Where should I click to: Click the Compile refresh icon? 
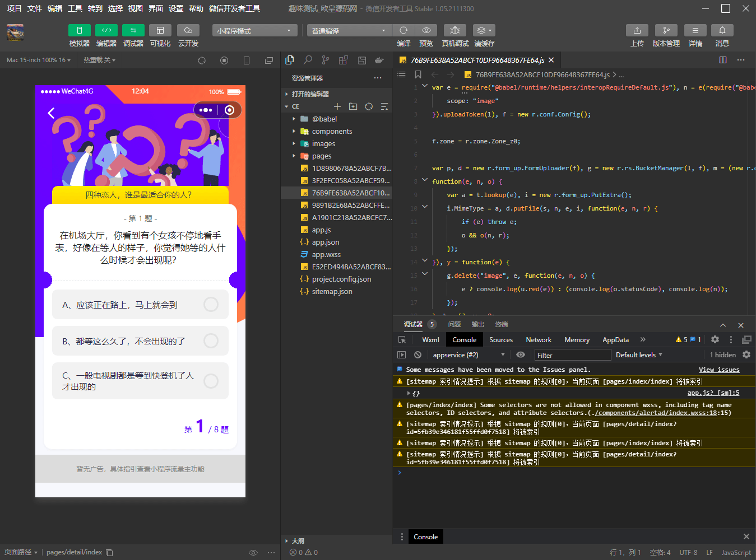coord(403,30)
